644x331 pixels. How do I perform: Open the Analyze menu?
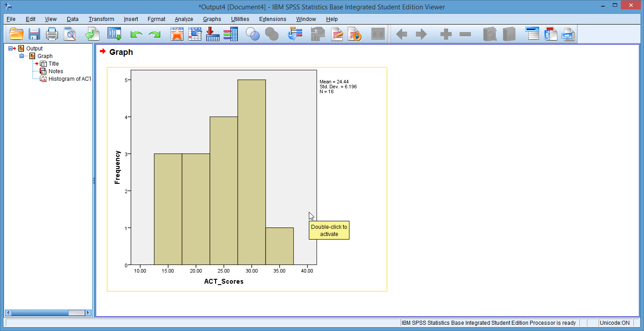pyautogui.click(x=184, y=19)
